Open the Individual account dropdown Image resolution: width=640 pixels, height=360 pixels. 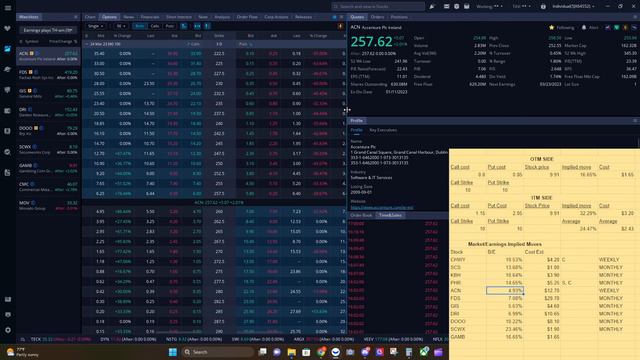click(x=573, y=7)
